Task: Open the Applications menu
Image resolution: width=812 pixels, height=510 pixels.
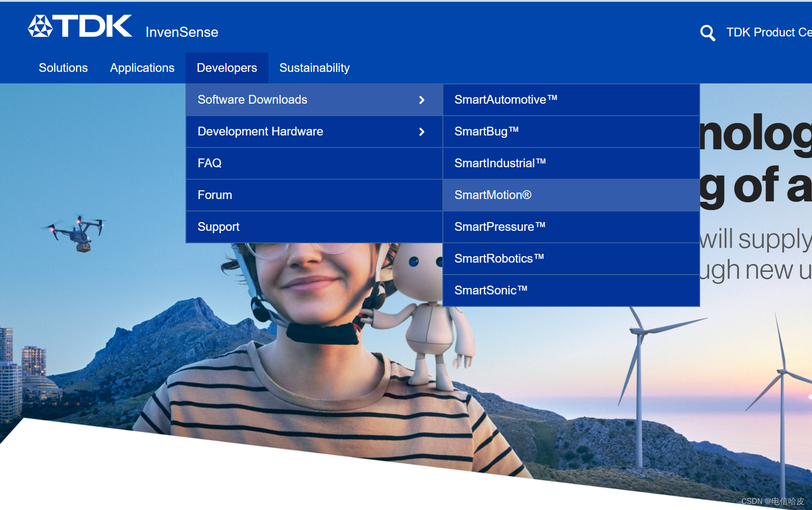Action: pos(142,68)
